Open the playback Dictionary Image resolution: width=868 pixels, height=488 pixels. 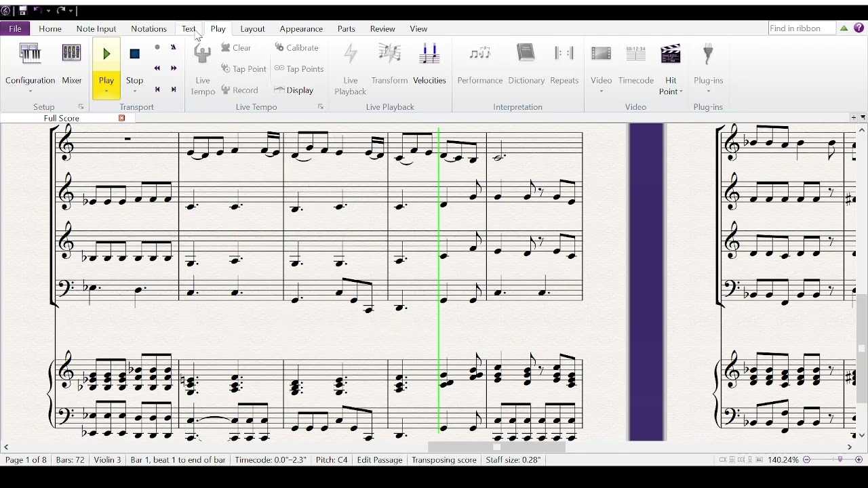click(x=526, y=64)
